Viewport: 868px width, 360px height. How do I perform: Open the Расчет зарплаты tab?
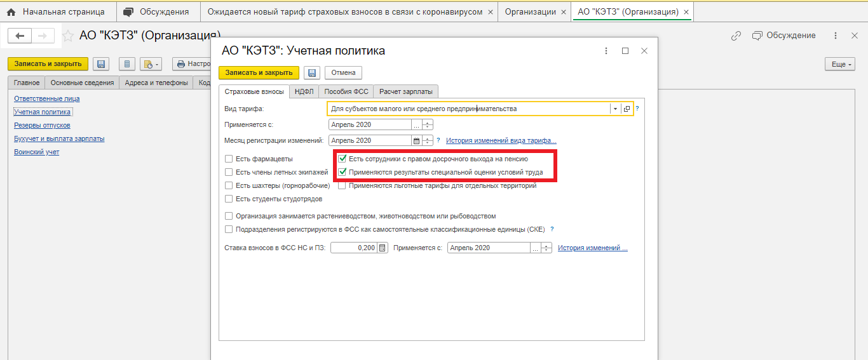click(x=405, y=91)
